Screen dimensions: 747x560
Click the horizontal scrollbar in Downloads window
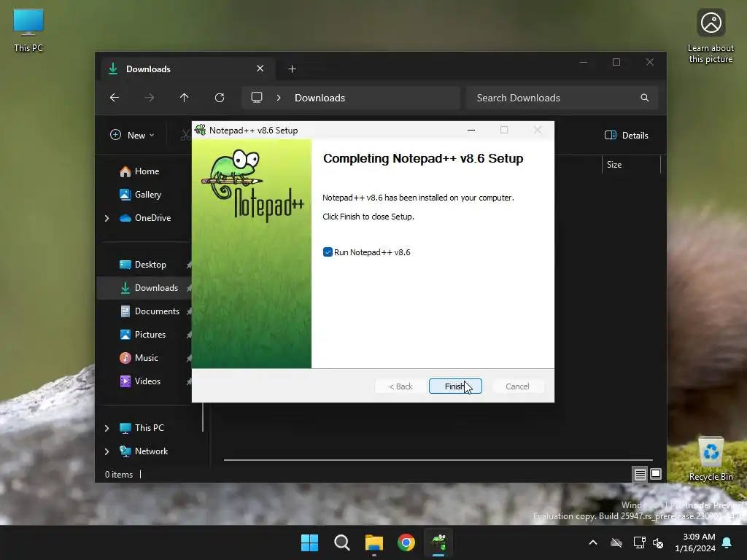(x=438, y=460)
